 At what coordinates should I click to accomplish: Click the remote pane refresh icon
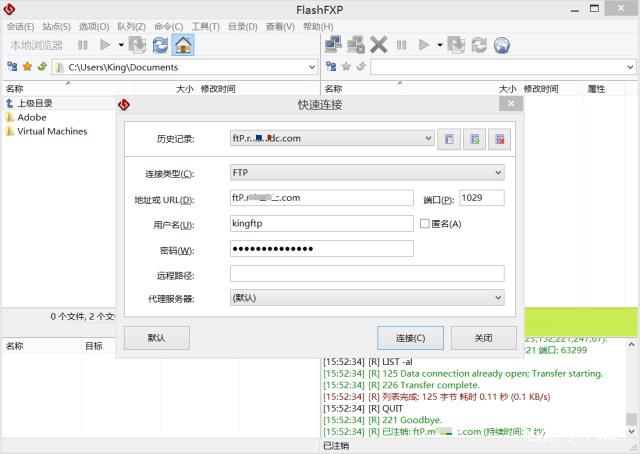coord(479,45)
